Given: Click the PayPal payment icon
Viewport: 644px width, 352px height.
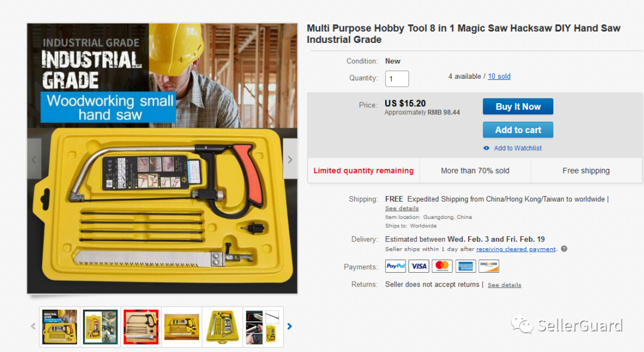Looking at the screenshot, I should (x=395, y=266).
